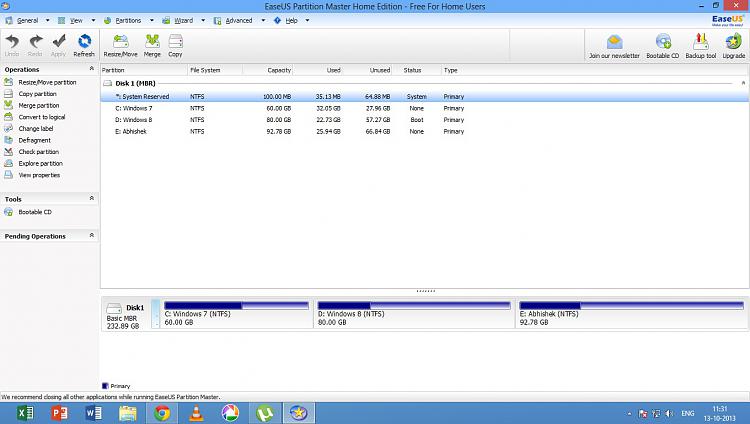
Task: Expand the Advanced menu dropdown arrow
Action: pos(263,21)
